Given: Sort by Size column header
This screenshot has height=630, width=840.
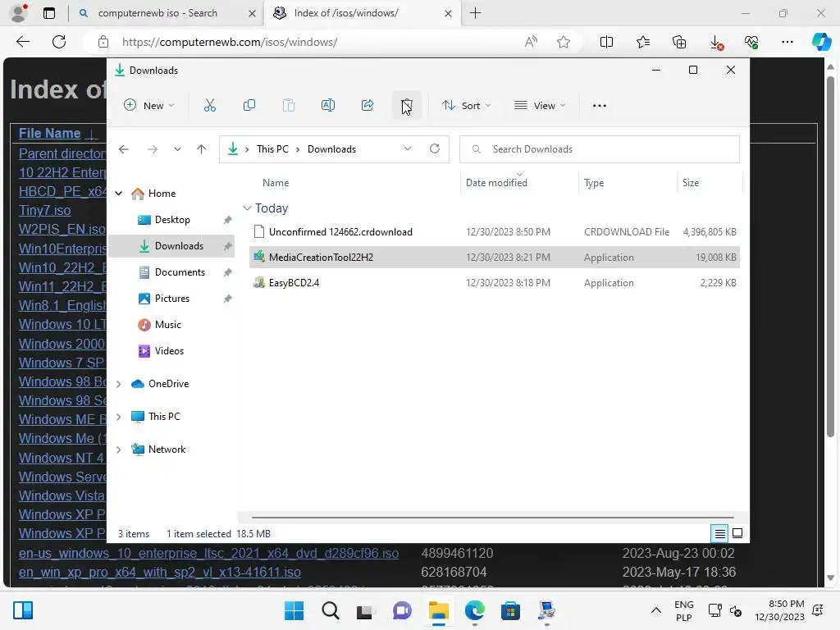Looking at the screenshot, I should coord(691,183).
